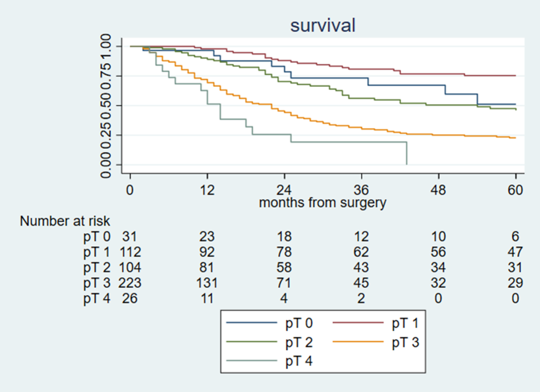The width and height of the screenshot is (540, 392).
Task: Click the "survival" chart title
Action: pos(323,26)
